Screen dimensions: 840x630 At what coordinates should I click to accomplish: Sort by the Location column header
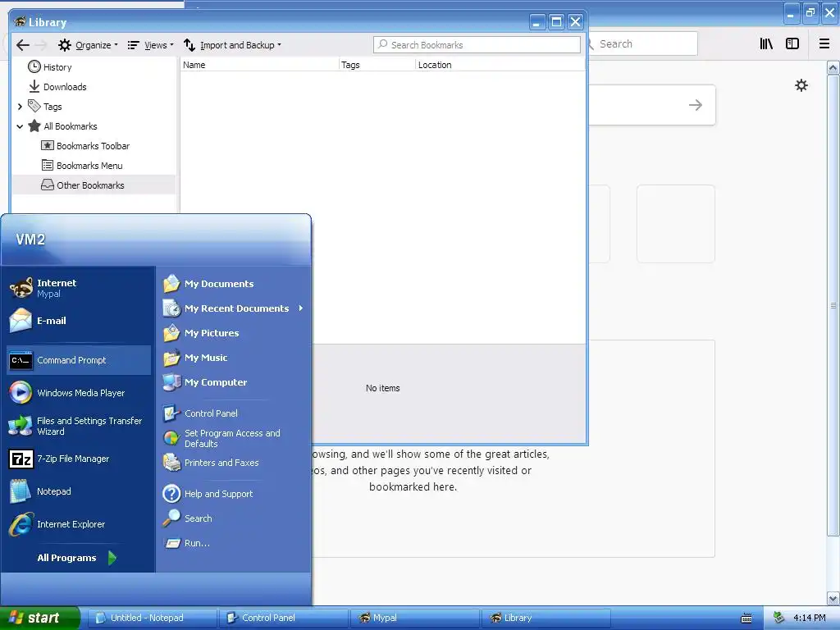pyautogui.click(x=500, y=65)
